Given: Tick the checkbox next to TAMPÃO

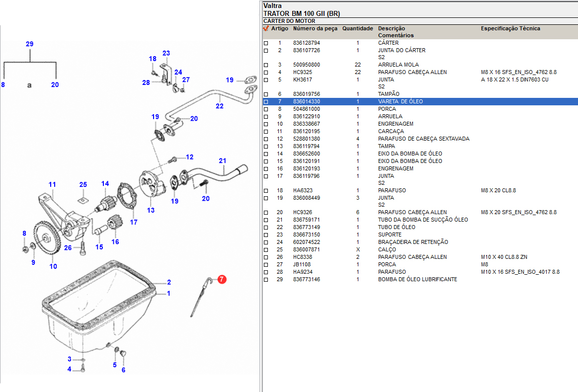Looking at the screenshot, I should (266, 94).
